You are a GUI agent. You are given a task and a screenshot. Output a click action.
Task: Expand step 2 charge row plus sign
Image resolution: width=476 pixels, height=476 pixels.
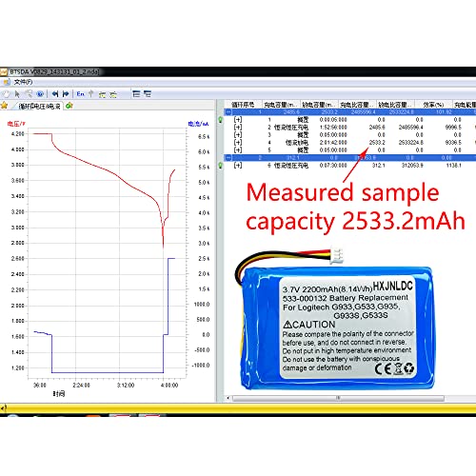coord(238,128)
